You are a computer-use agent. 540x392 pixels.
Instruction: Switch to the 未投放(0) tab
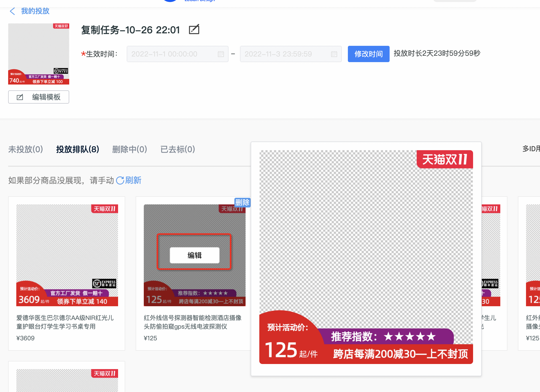[x=26, y=149]
